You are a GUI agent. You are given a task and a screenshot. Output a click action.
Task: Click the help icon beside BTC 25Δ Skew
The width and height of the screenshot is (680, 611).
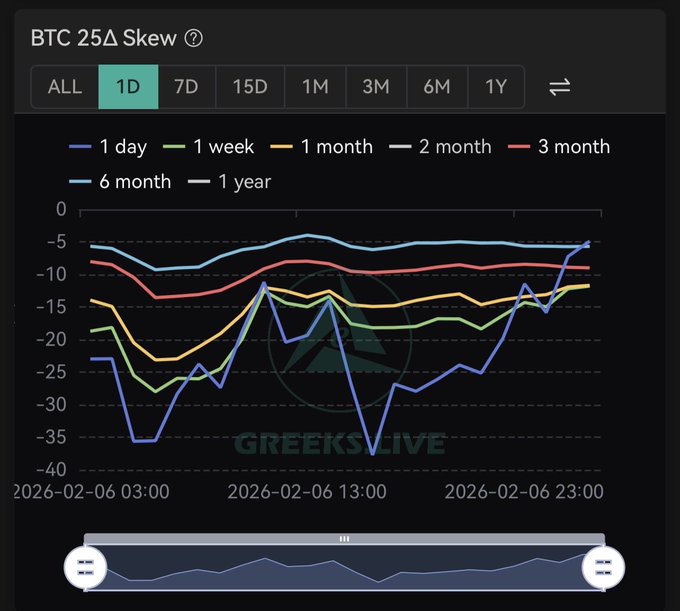194,39
